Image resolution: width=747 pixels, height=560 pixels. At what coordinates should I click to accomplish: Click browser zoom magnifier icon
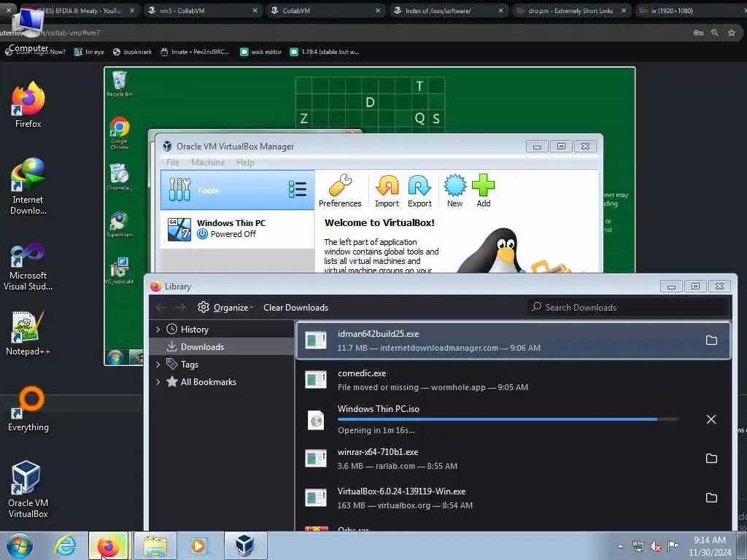pos(715,33)
